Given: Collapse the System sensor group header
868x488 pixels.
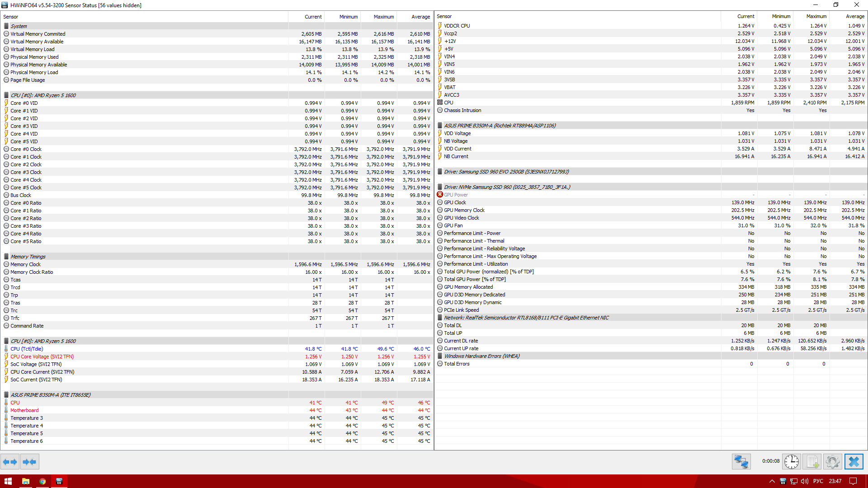Looking at the screenshot, I should [x=19, y=26].
